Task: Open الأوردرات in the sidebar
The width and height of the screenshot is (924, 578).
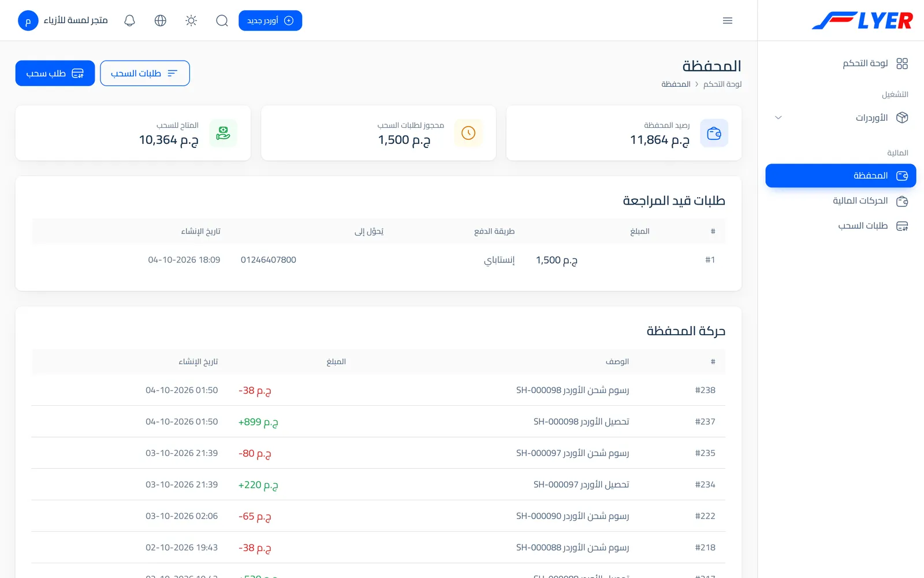Action: point(841,117)
